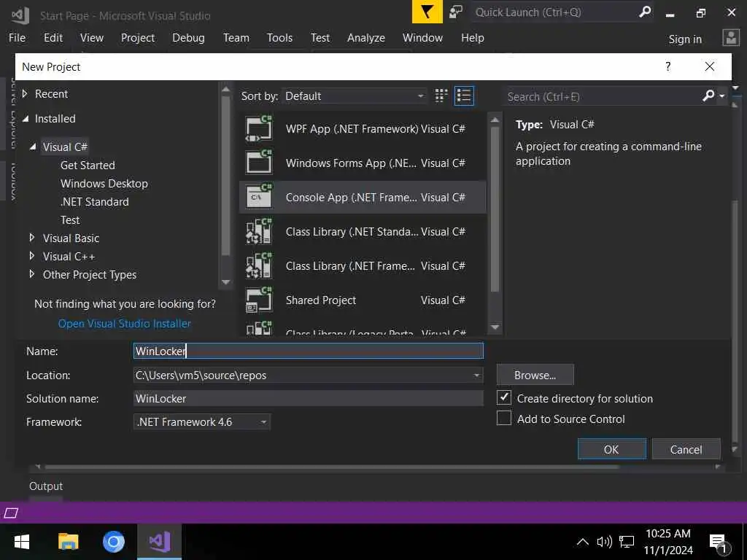
Task: Open the account avatar icon near Sign in
Action: click(x=731, y=38)
